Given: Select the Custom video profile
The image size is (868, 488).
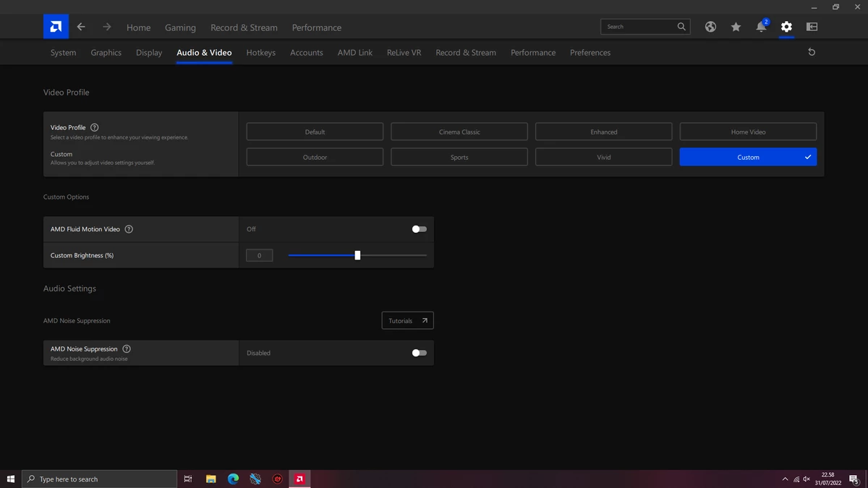Looking at the screenshot, I should click(x=749, y=157).
